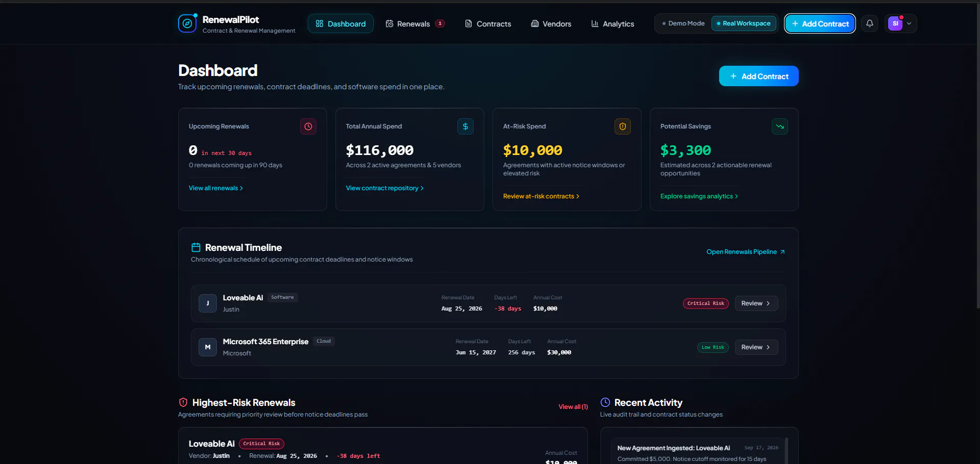Click the SI user avatar

[x=895, y=23]
